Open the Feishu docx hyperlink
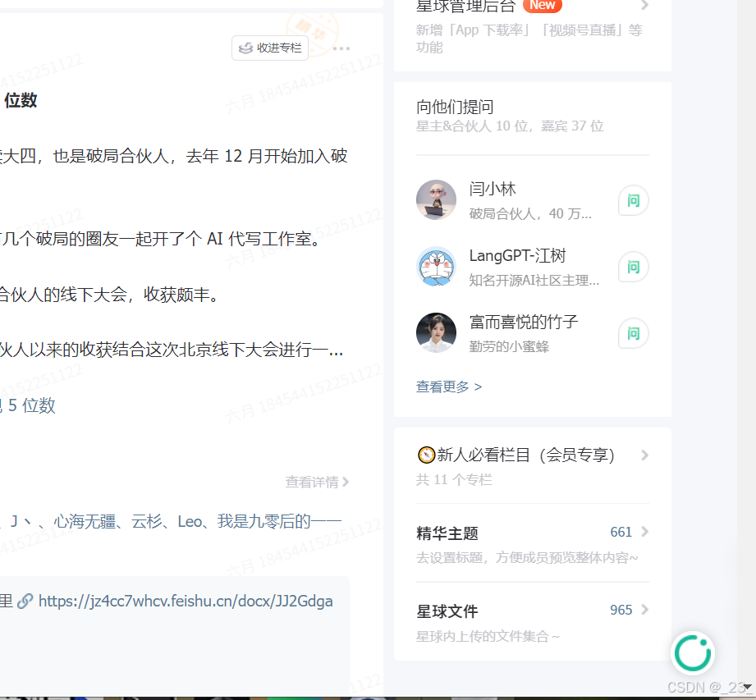 186,601
